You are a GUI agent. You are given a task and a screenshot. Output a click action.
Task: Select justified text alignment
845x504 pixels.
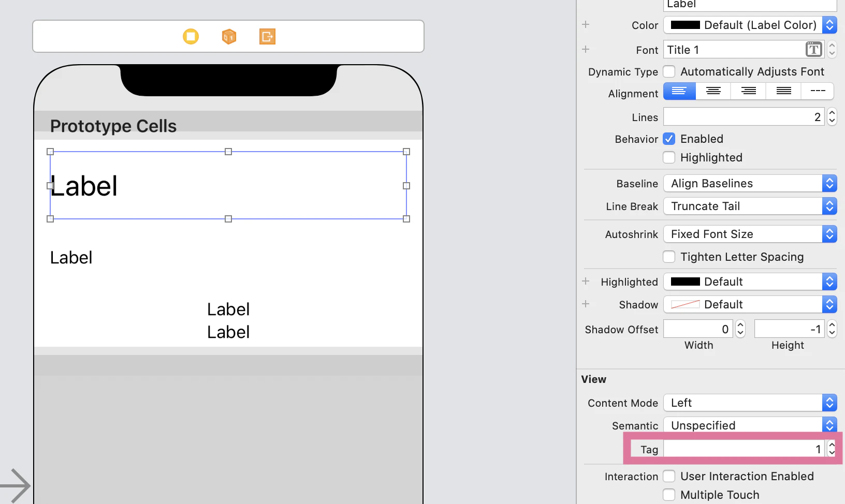pos(782,91)
